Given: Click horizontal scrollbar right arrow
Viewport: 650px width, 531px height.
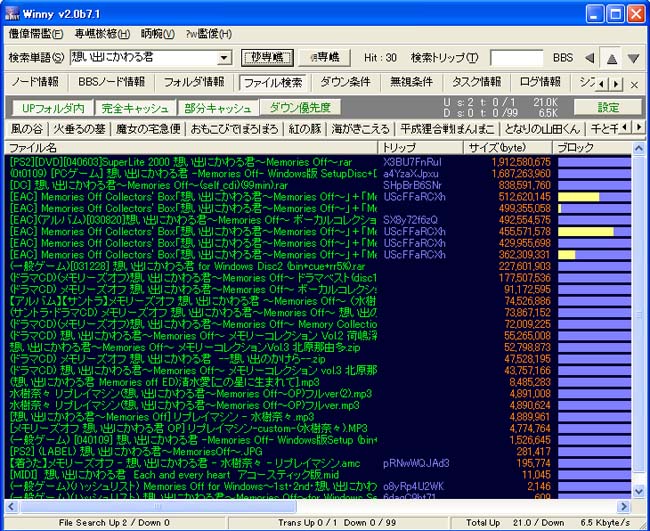Looking at the screenshot, I should [623, 506].
